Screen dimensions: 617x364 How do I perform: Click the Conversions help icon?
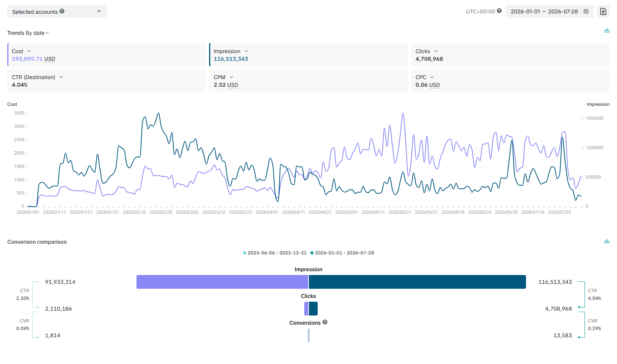[x=325, y=322]
